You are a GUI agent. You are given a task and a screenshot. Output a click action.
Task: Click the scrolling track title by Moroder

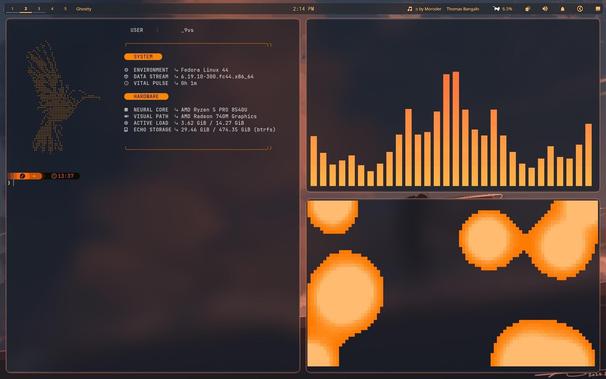coord(428,9)
